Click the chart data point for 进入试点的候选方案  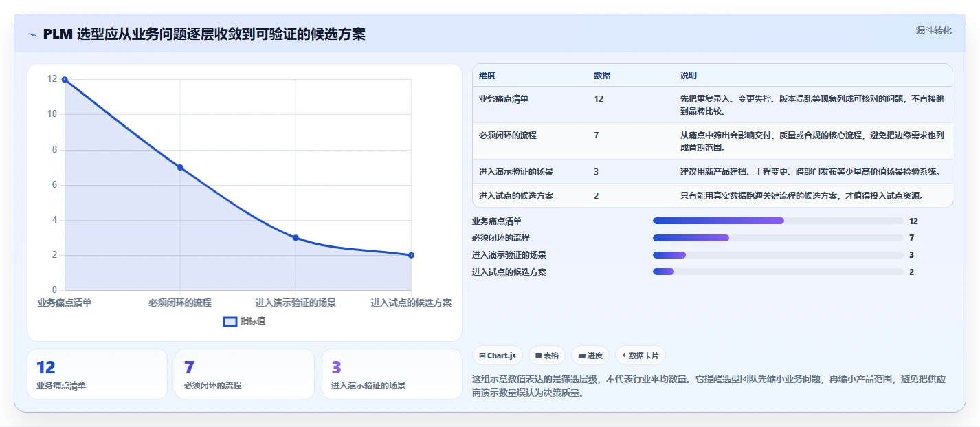411,255
